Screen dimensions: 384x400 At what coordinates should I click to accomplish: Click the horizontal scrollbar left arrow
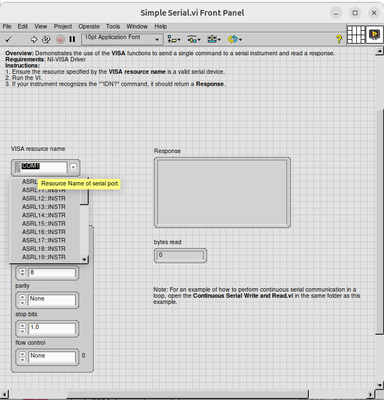click(x=4, y=394)
